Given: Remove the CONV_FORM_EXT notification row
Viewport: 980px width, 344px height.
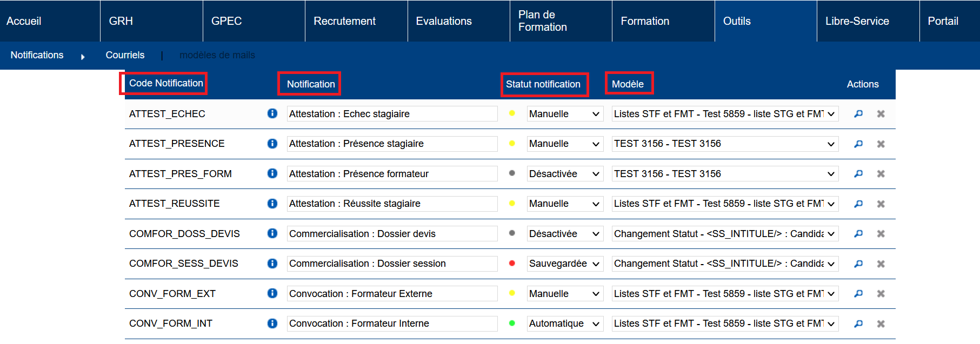Looking at the screenshot, I should (881, 293).
